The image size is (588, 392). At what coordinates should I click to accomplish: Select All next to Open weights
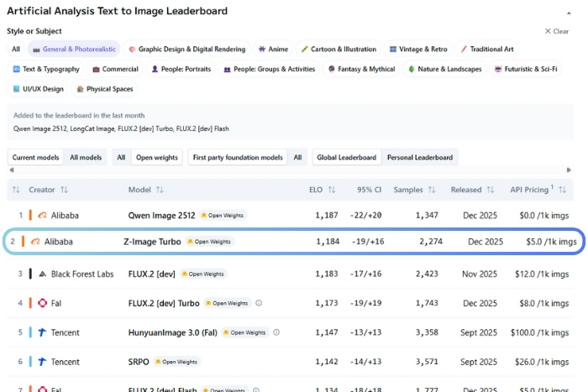121,158
